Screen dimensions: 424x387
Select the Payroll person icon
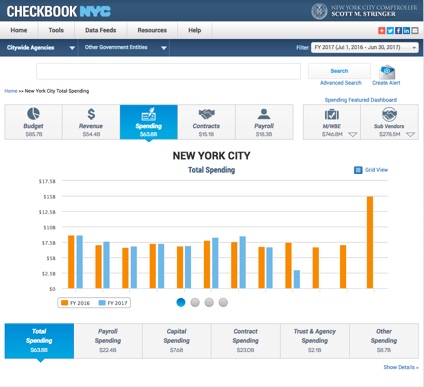tap(264, 114)
